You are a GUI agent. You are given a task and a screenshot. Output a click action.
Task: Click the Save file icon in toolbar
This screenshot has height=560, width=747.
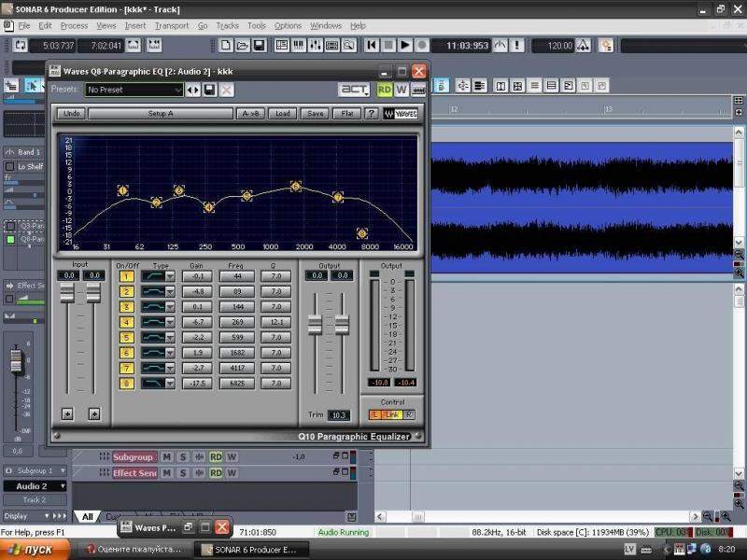[x=259, y=45]
